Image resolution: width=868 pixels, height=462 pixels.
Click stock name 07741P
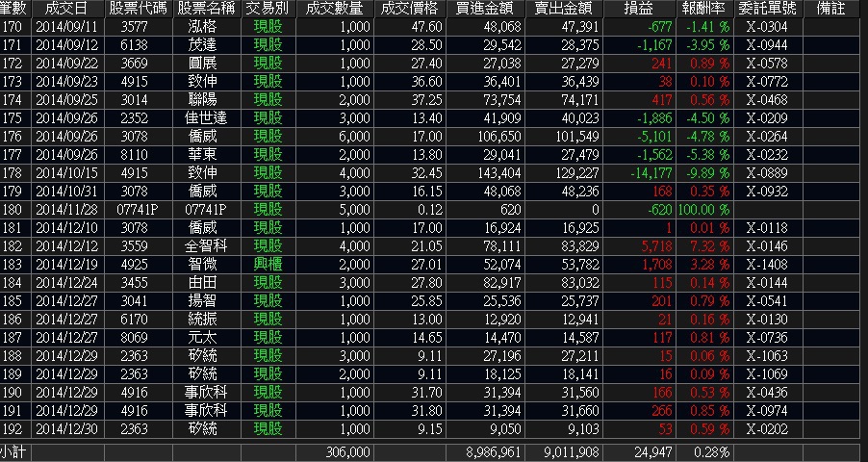(x=205, y=210)
